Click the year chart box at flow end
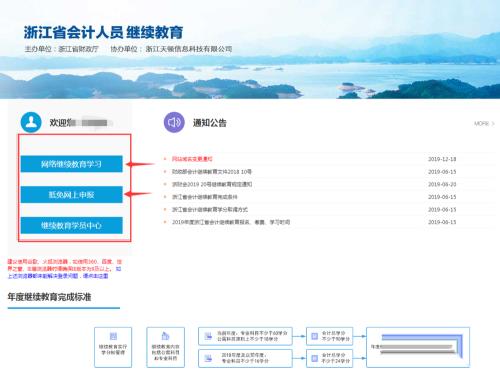Image resolution: width=500 pixels, height=370 pixels. pyautogui.click(x=418, y=347)
